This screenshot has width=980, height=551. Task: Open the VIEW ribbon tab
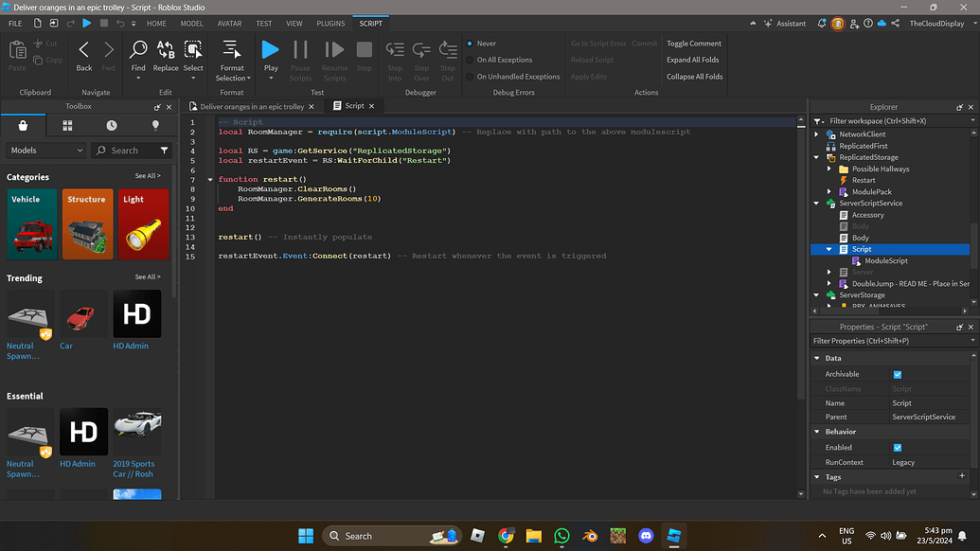click(x=294, y=23)
